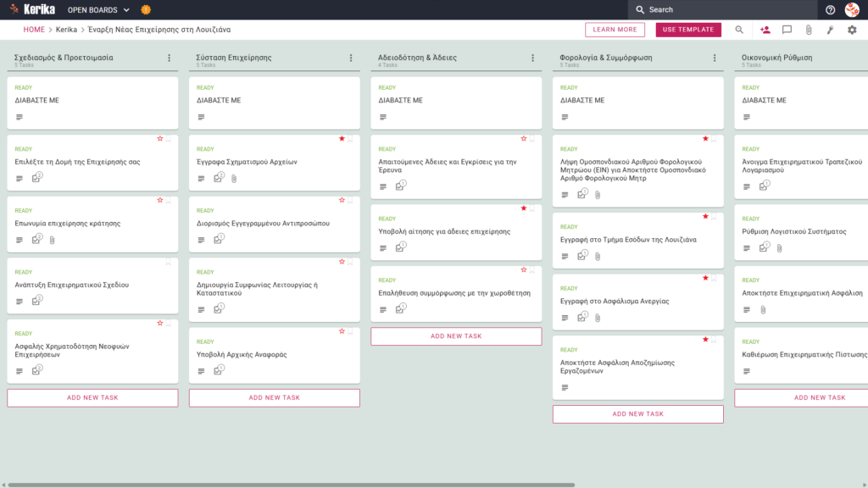
Task: Open the Άνοιγμα Επιχειρηματικού Τραπεζικού Λογαριασμού card
Action: pyautogui.click(x=802, y=167)
